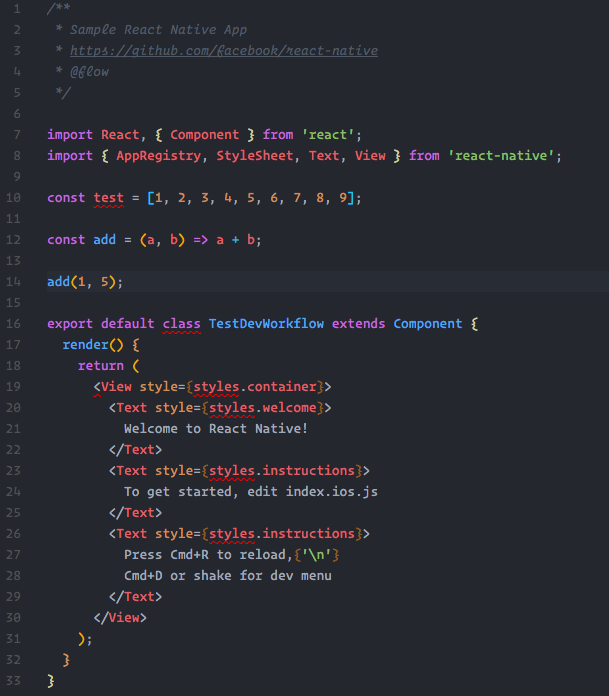Click 'styles.container' on line 19
The height and width of the screenshot is (696, 609).
point(255,387)
